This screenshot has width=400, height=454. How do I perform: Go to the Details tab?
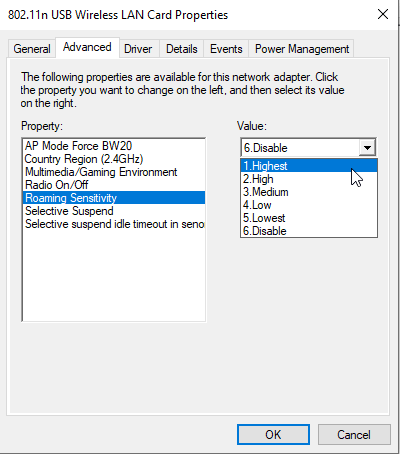pos(182,49)
